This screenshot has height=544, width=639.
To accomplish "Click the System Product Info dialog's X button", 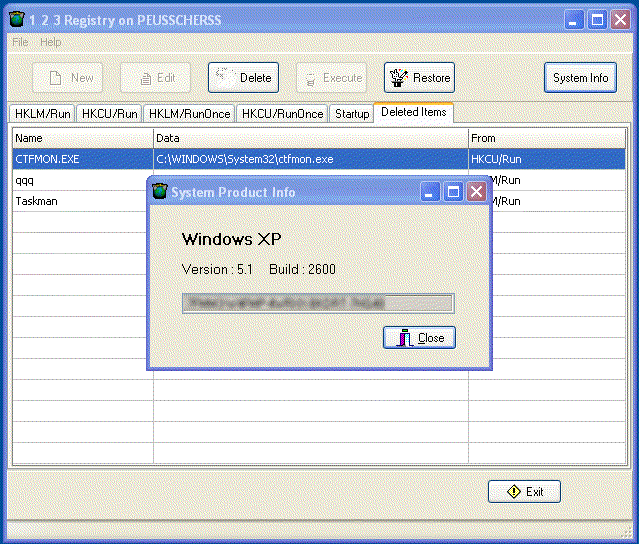I will coord(476,192).
